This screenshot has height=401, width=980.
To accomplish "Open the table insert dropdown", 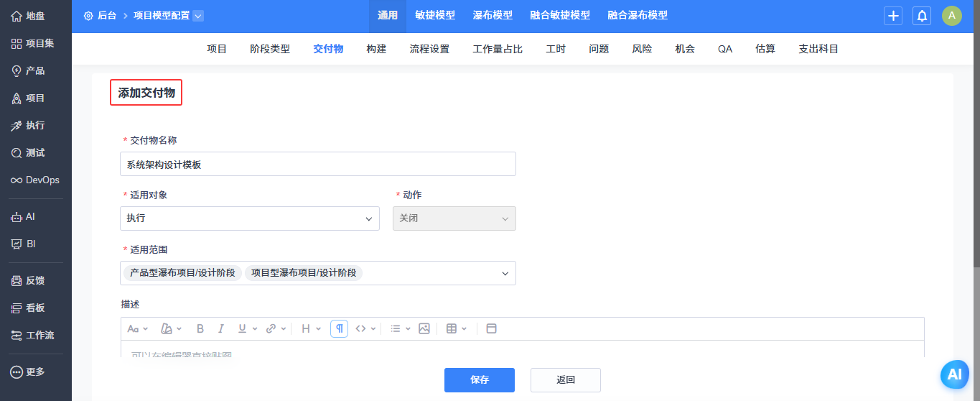I will click(457, 328).
